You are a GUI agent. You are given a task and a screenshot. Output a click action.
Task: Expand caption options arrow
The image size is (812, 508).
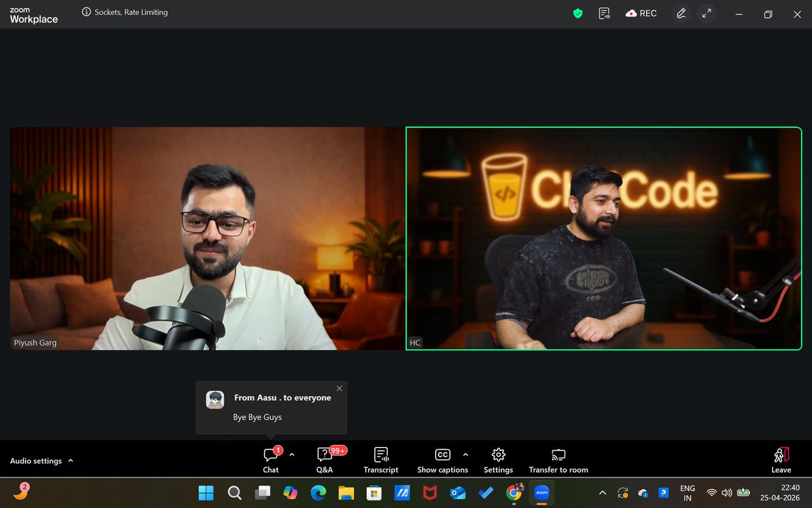coord(466,454)
